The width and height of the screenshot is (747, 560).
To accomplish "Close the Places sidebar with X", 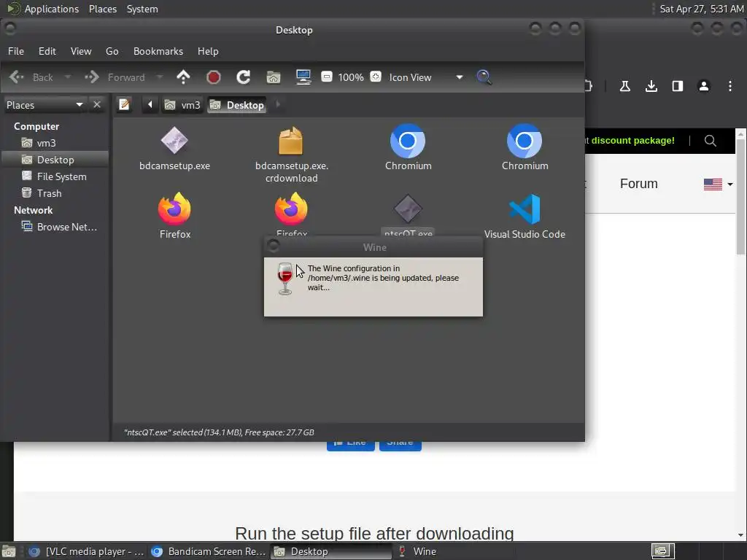I will [97, 104].
